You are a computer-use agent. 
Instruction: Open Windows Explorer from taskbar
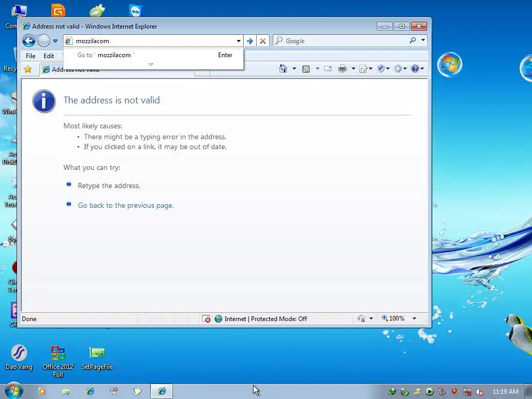[x=66, y=392]
